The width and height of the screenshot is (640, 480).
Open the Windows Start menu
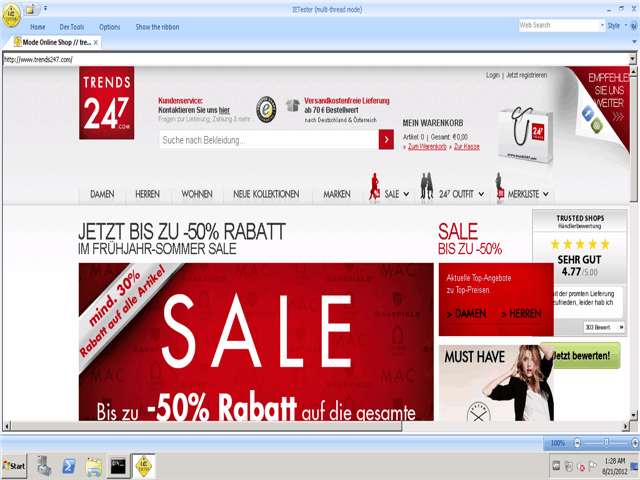coord(14,466)
